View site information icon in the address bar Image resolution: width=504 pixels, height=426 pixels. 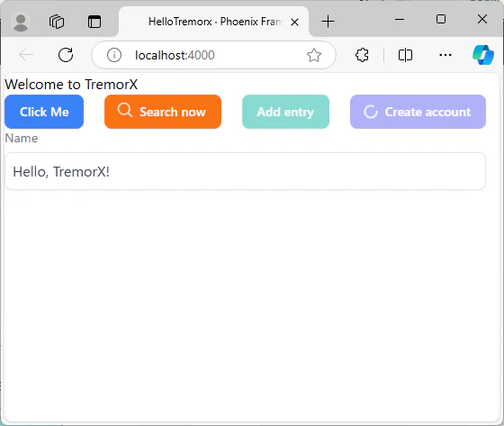pos(114,55)
